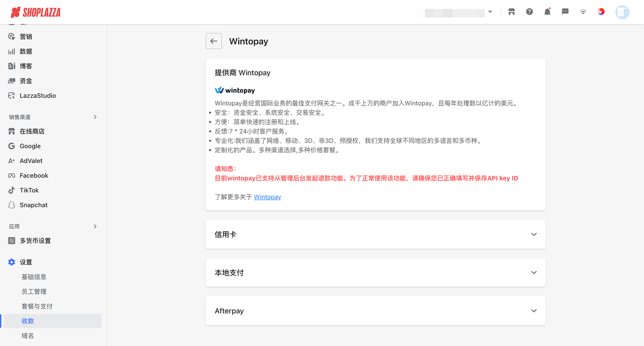Expand the 本地支付 section chevron
Screen dimensions: 644x346
point(534,273)
